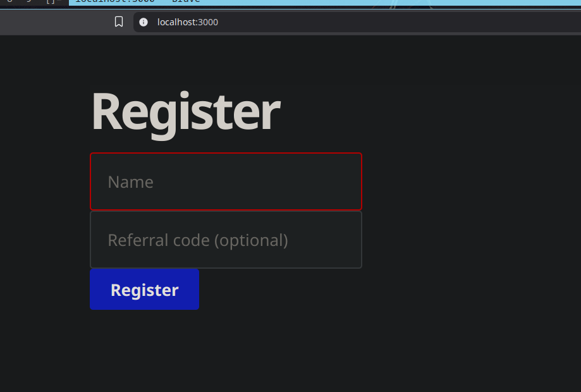
Task: Click the Brave tab title text
Action: [187, 1]
